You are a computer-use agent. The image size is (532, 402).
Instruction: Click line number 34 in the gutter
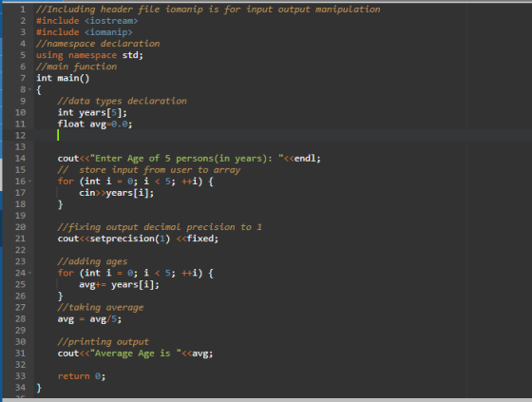point(20,388)
